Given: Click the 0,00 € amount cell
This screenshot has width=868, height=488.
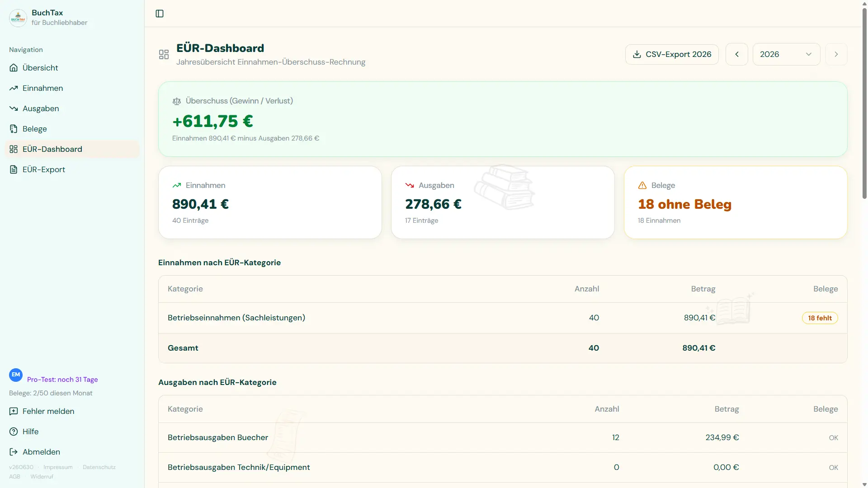Looking at the screenshot, I should (x=726, y=467).
